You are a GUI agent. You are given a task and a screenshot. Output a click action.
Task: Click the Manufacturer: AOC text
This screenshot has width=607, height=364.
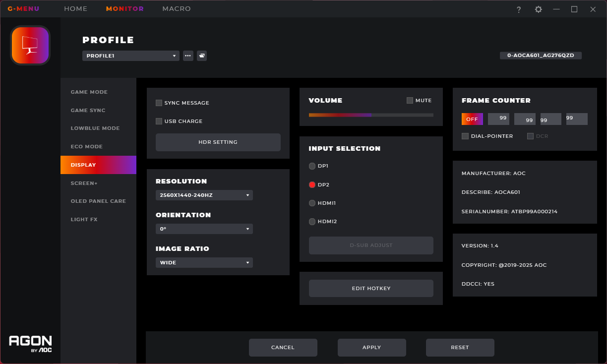click(x=493, y=174)
